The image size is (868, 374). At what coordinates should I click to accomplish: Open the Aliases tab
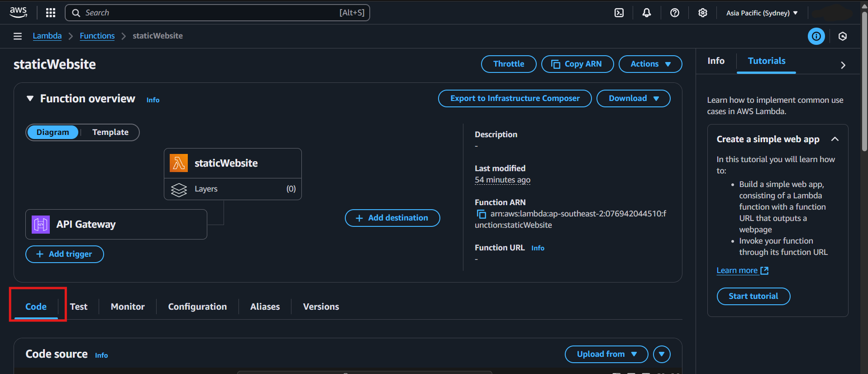(265, 307)
